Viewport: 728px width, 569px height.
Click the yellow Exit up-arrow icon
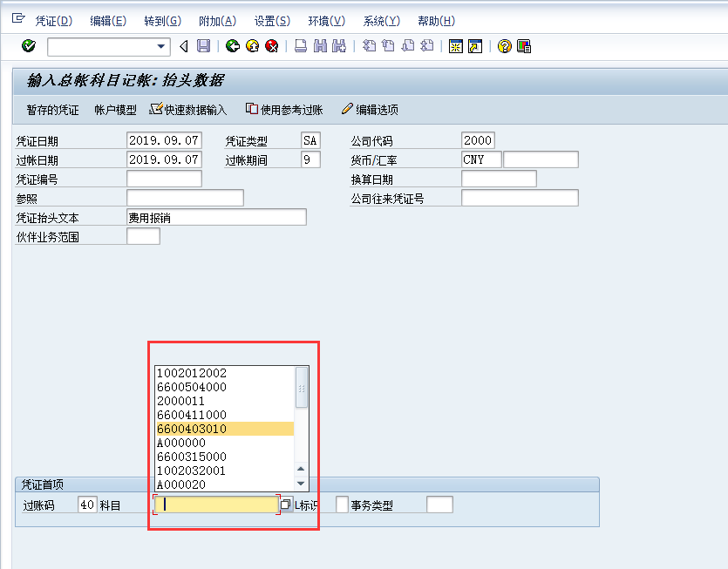click(x=252, y=46)
